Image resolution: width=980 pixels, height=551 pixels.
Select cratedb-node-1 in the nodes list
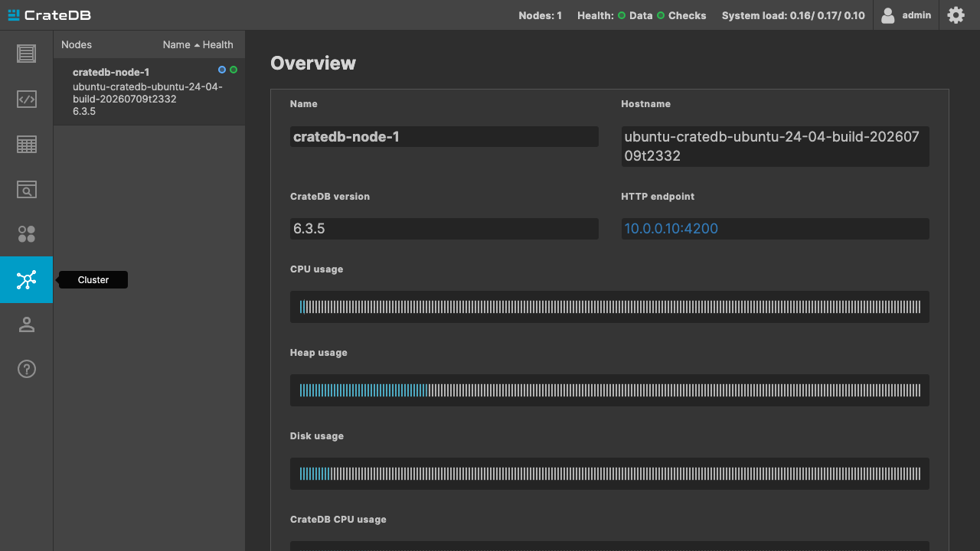coord(149,92)
